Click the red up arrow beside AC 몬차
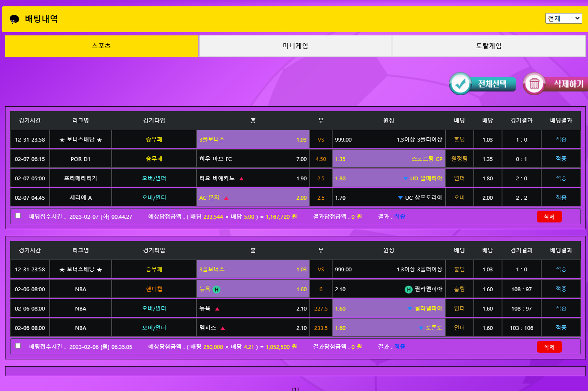This screenshot has width=588, height=391. (226, 198)
